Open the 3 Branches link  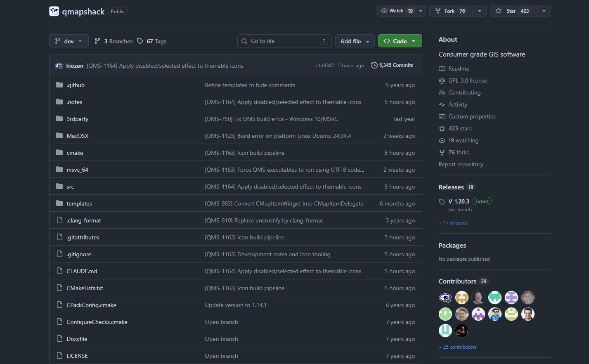pos(114,41)
